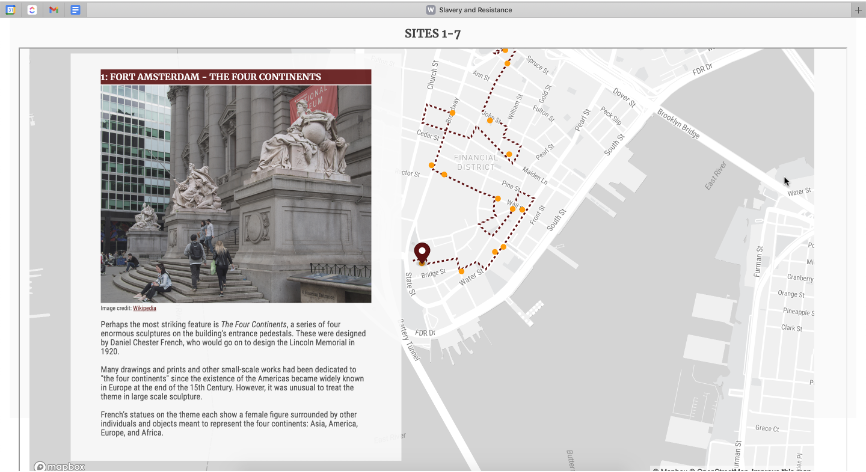Click the Fulton St street label
This screenshot has height=472, width=866.
point(543,113)
